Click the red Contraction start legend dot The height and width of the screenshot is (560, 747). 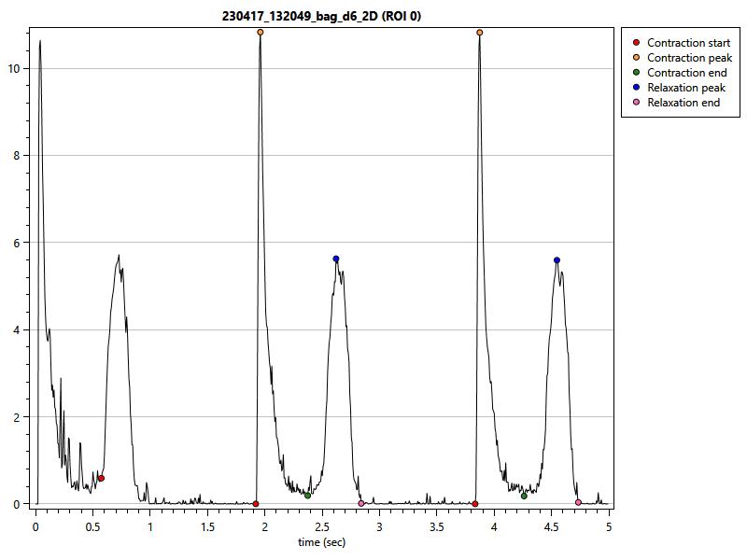click(x=636, y=43)
